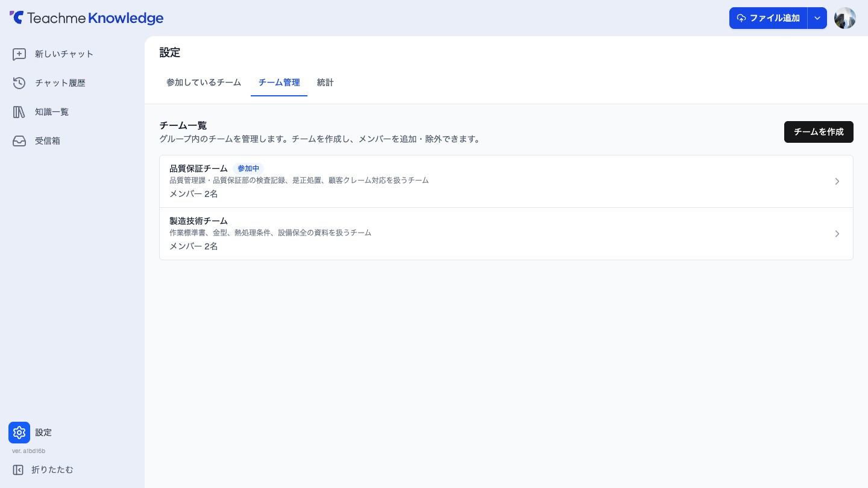This screenshot has height=488, width=868.
Task: Click the ファイル追加 button
Action: click(x=769, y=18)
